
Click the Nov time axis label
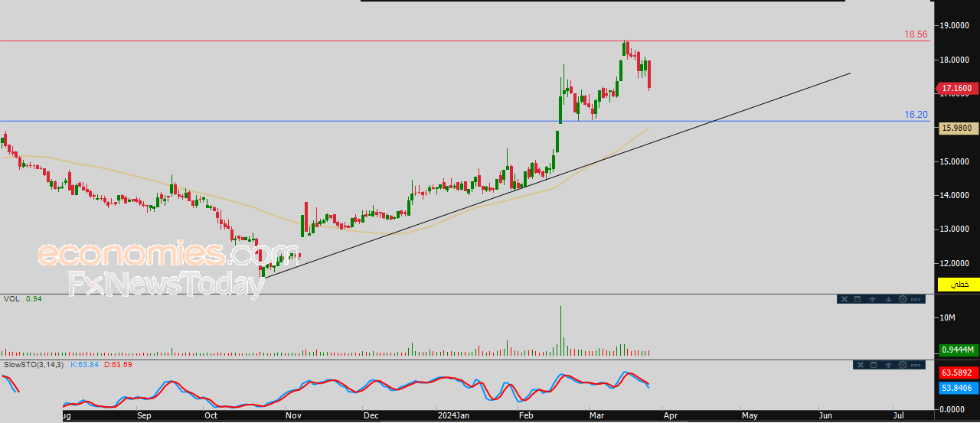292,415
